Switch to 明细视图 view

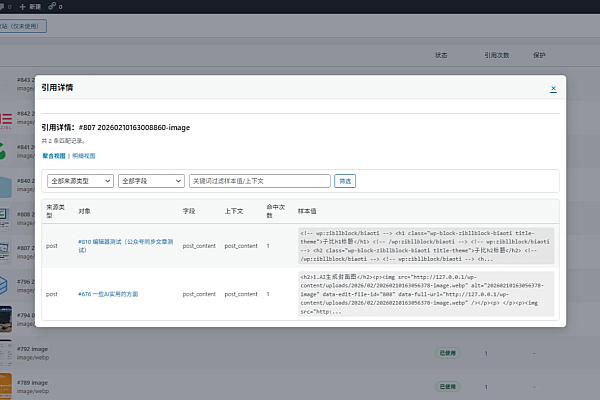(83, 156)
